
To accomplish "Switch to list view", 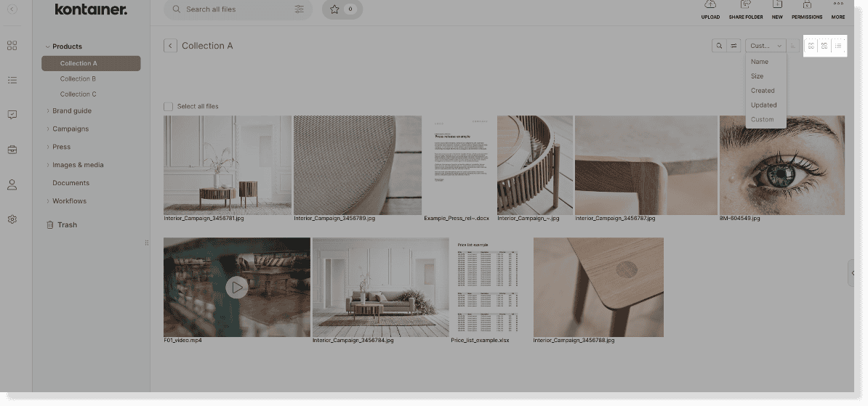I will 838,46.
